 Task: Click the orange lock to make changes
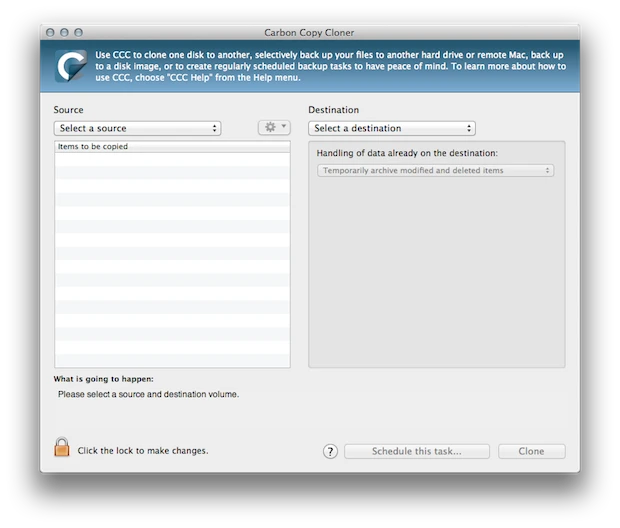(x=62, y=447)
